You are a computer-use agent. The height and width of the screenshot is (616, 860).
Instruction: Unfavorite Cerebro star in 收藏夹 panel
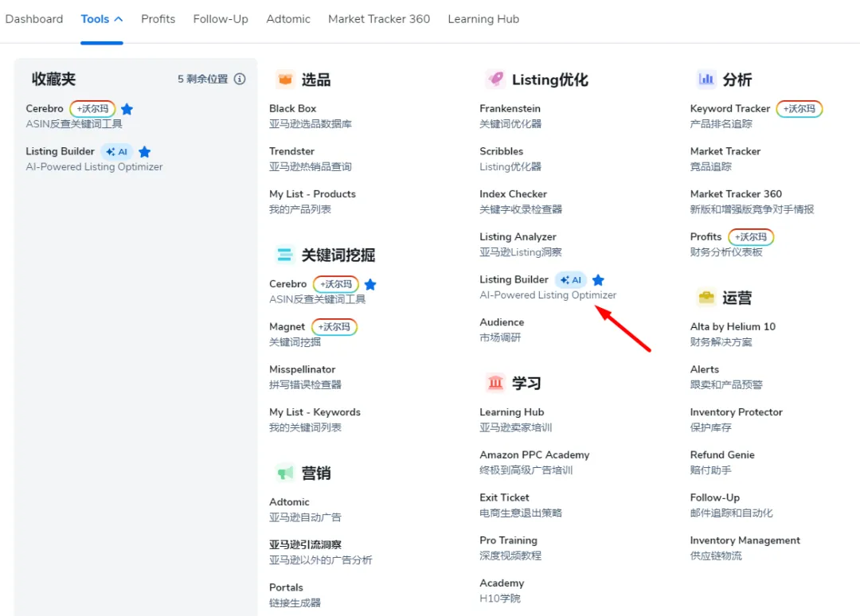(127, 109)
